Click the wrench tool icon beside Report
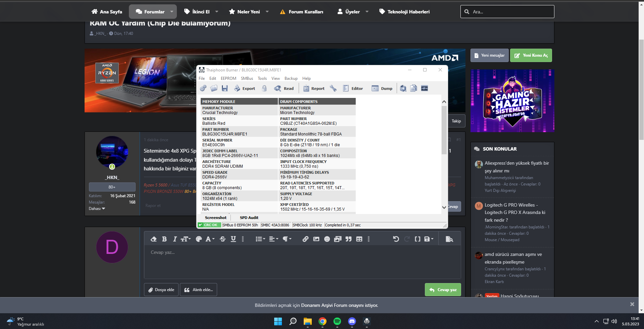The height and width of the screenshot is (329, 644). pyautogui.click(x=333, y=88)
